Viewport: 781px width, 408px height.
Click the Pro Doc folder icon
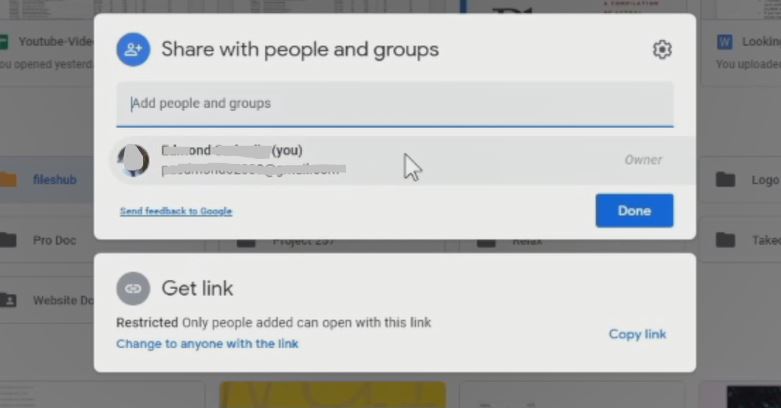(x=8, y=240)
